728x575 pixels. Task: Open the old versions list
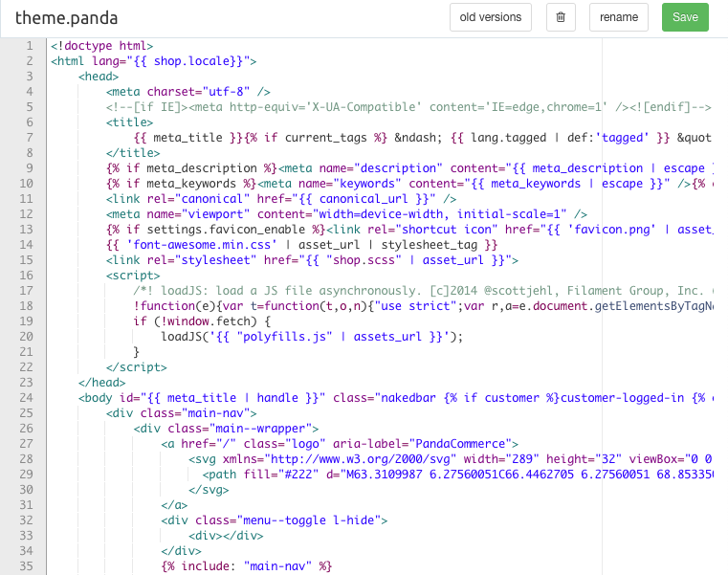(491, 17)
